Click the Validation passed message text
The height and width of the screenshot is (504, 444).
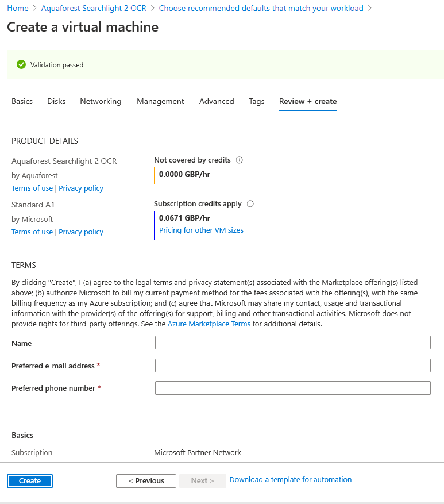(x=57, y=65)
